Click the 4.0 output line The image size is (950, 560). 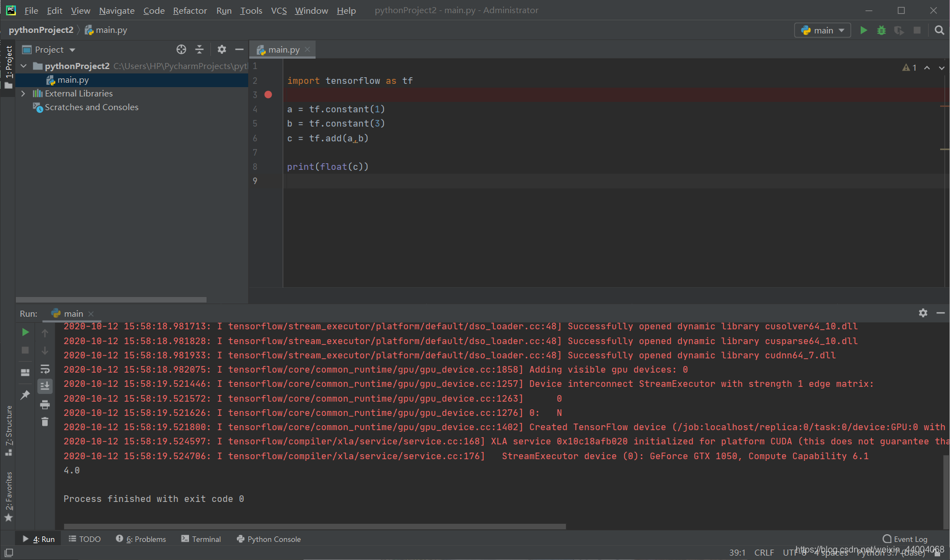pos(72,470)
